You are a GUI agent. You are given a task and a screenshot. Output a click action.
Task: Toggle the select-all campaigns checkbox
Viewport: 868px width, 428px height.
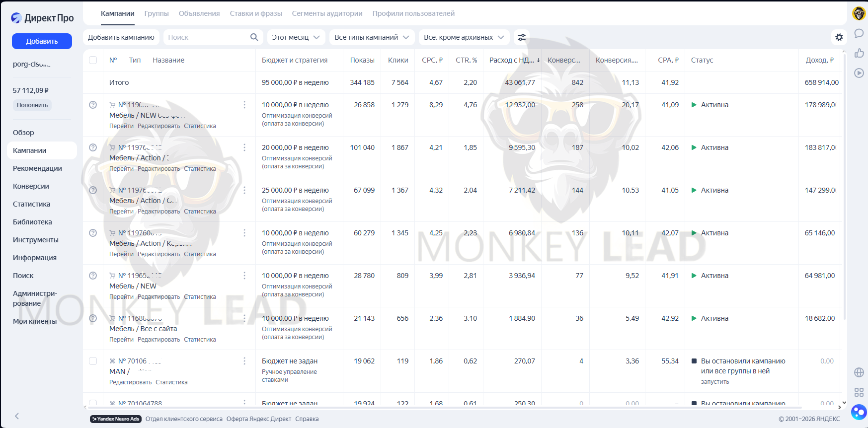(x=93, y=60)
